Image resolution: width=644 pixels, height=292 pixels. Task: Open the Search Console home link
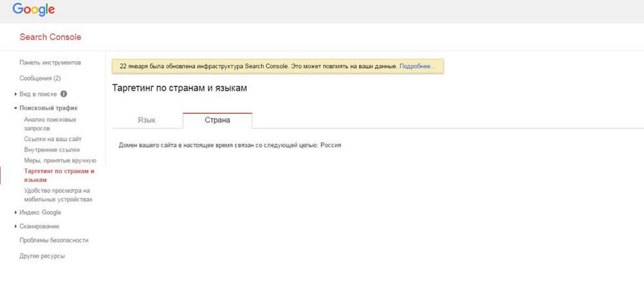click(50, 37)
